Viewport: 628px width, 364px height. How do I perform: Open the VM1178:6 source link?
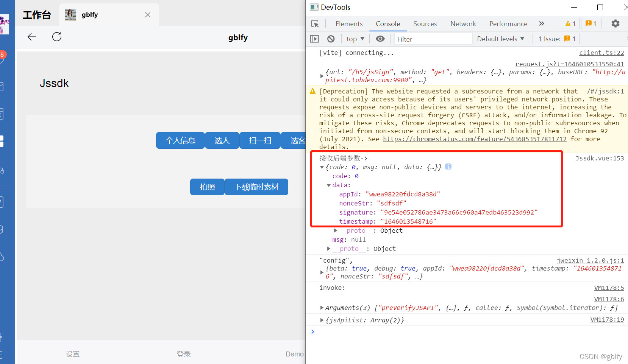[x=609, y=299]
